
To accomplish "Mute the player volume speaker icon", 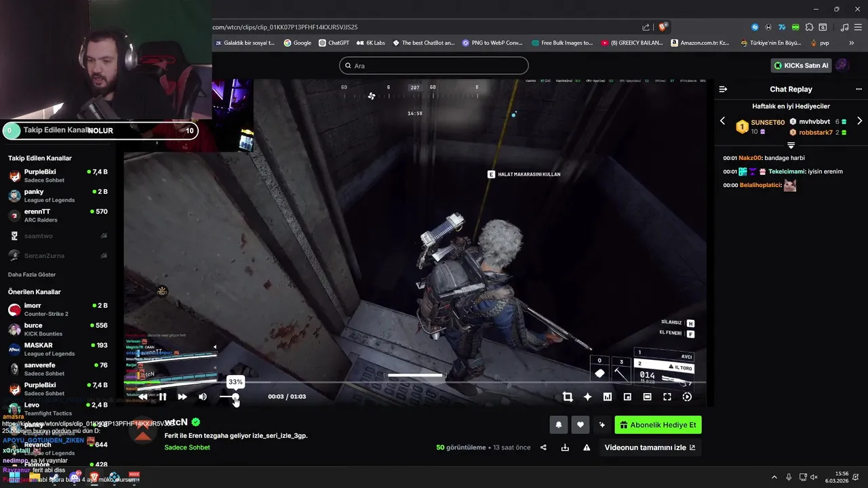I will click(202, 396).
